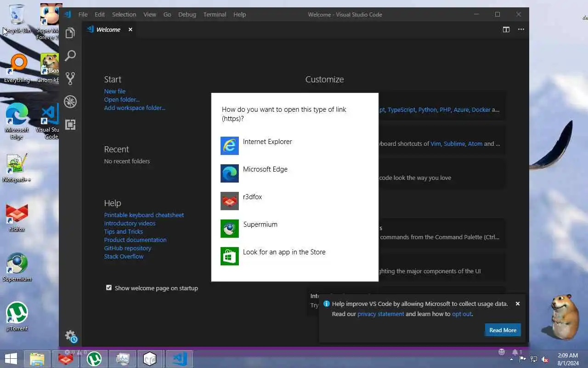Open the Terminal menu
Image resolution: width=588 pixels, height=368 pixels.
[215, 14]
